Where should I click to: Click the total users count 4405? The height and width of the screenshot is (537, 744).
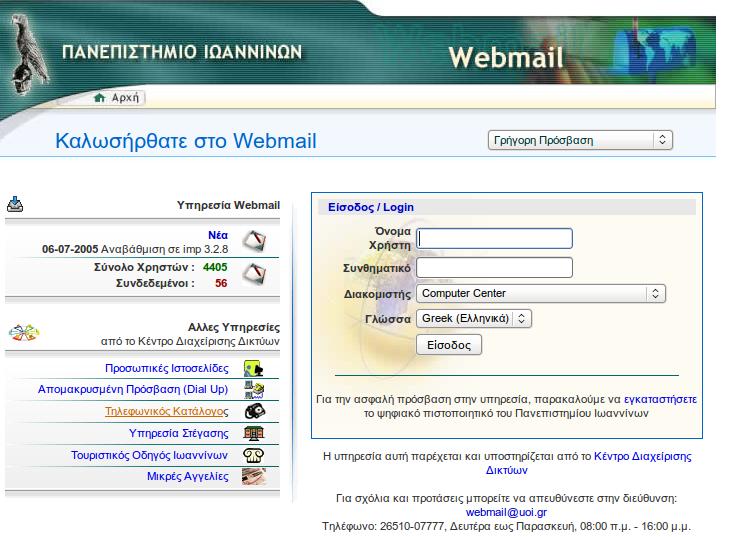click(215, 268)
